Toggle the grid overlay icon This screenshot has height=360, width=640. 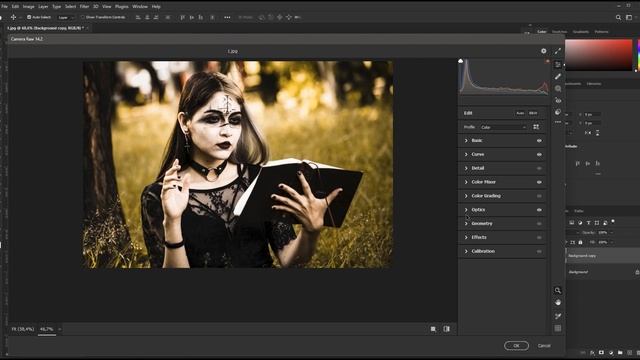pos(558,328)
